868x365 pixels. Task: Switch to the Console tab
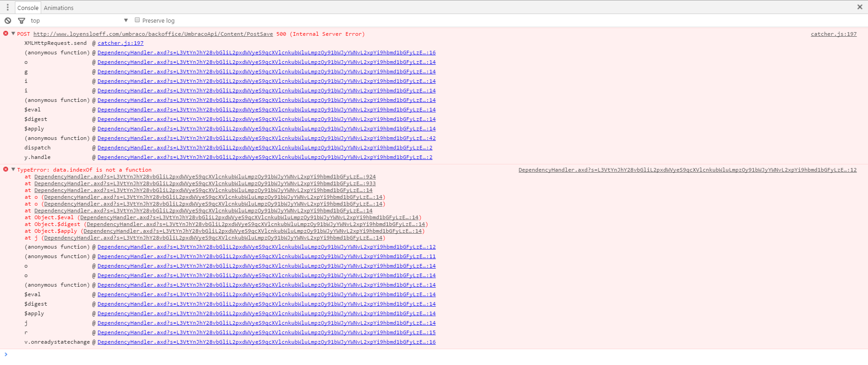click(28, 8)
